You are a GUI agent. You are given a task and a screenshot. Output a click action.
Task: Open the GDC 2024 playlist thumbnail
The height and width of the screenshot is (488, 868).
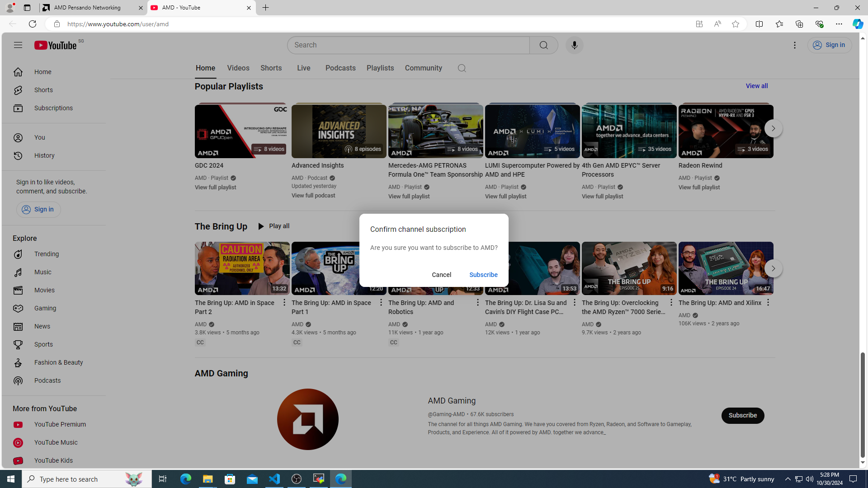click(242, 131)
